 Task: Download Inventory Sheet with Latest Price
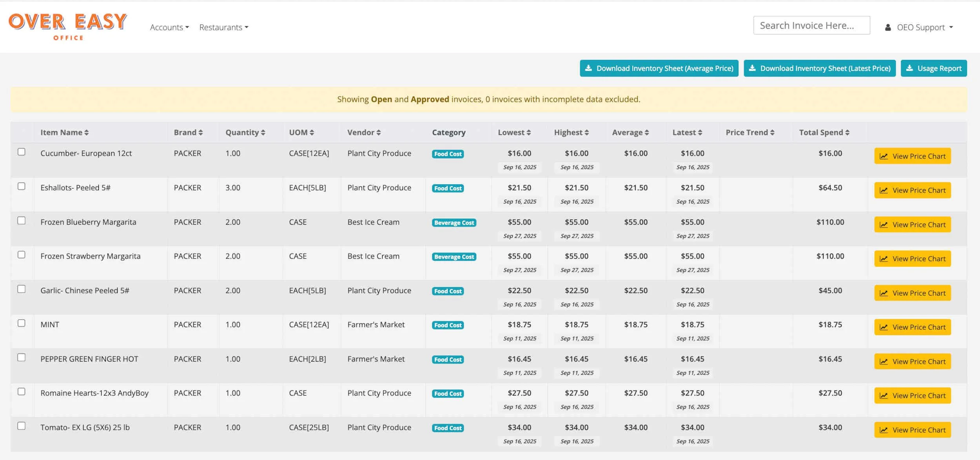click(820, 68)
